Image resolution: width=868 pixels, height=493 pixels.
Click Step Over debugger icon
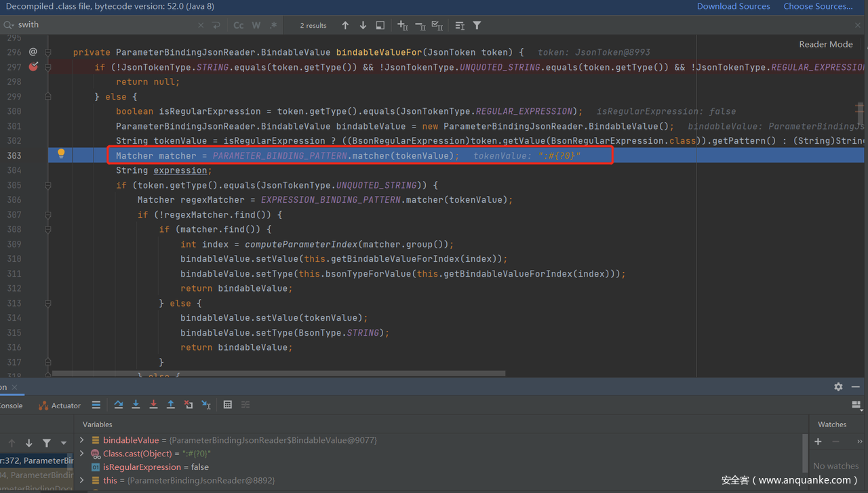coord(119,405)
